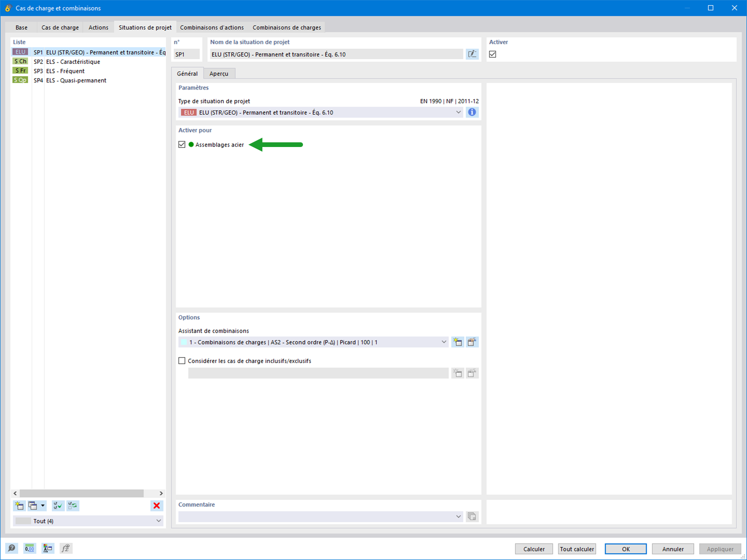
Task: Click the comment library icon beside Commentaire
Action: [472, 516]
